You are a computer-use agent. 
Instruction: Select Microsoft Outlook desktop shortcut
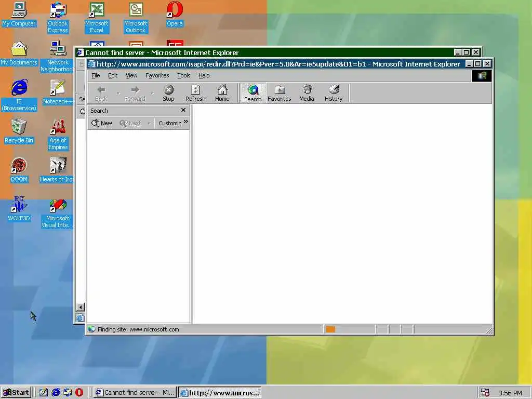[x=136, y=18]
